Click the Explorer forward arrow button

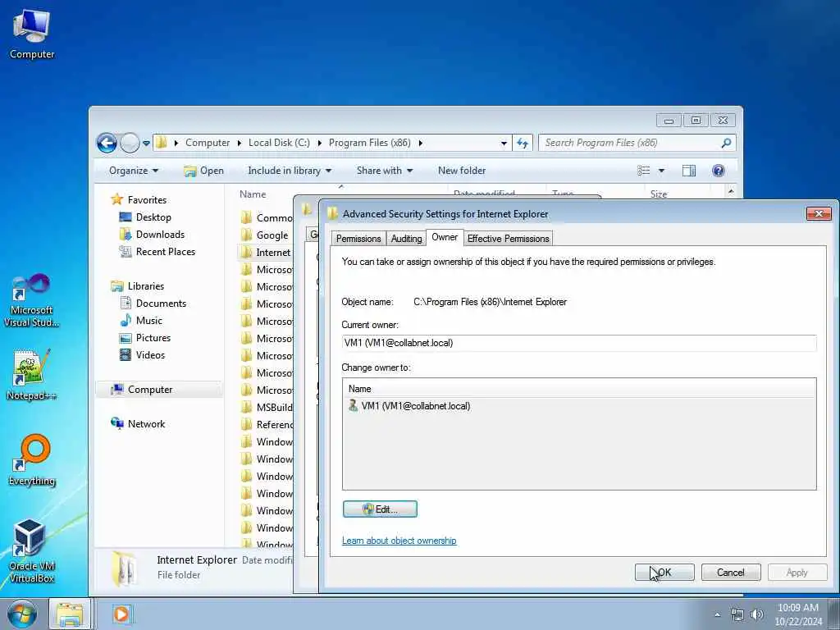130,143
